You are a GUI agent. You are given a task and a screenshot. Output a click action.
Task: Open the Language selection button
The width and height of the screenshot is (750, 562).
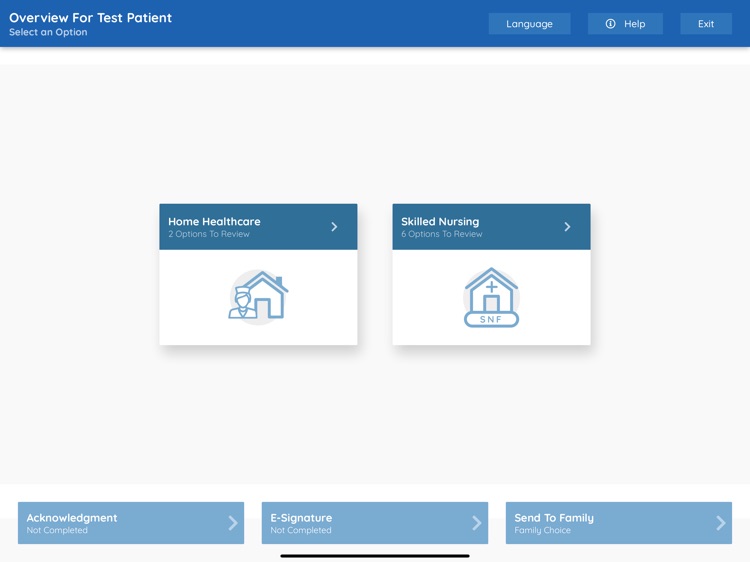point(529,23)
